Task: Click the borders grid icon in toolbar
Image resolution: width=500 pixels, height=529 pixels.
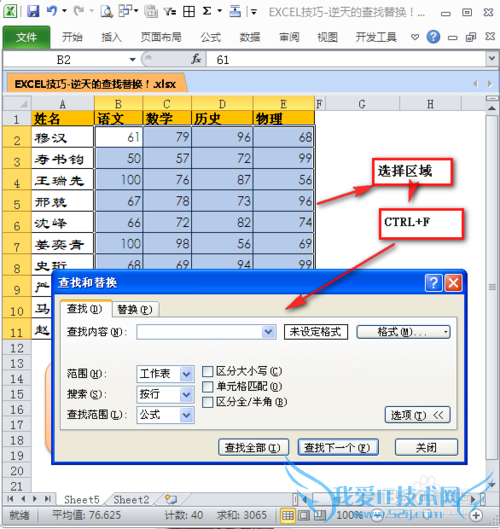Action: (x=189, y=11)
